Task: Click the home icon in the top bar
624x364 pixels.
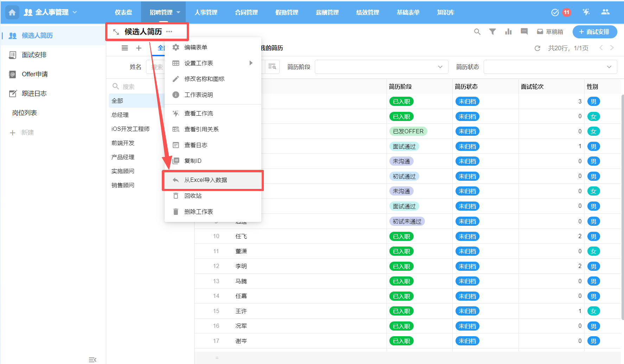Action: click(12, 12)
